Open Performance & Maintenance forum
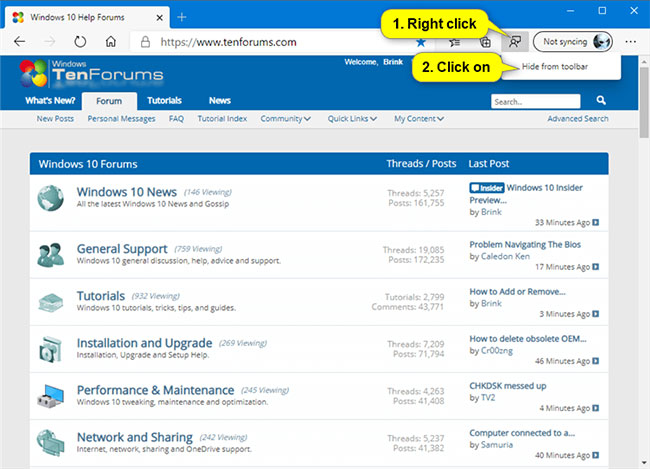 tap(155, 390)
